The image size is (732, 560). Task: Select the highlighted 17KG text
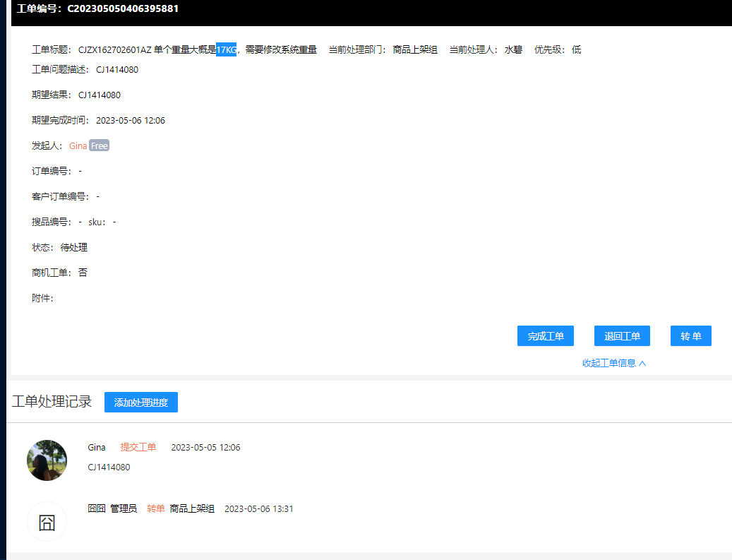(x=227, y=49)
